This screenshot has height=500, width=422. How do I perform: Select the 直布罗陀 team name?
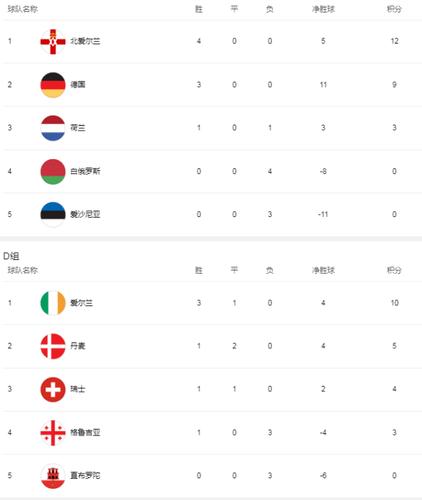(85, 476)
